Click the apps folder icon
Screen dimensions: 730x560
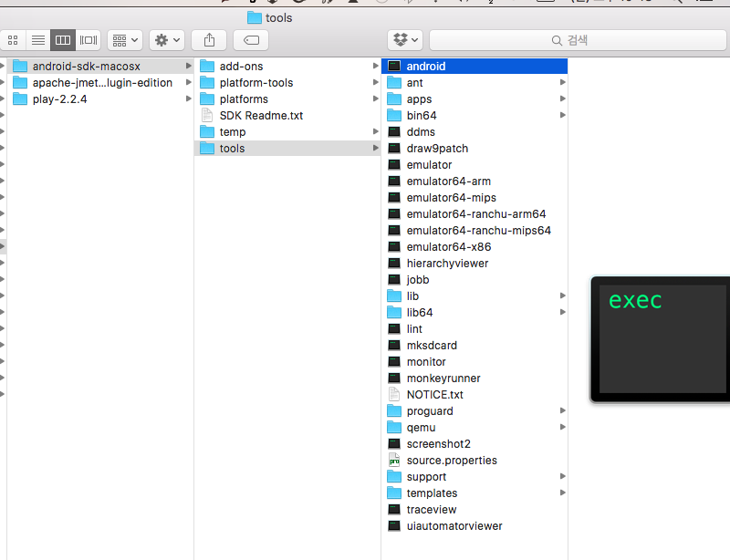point(394,99)
